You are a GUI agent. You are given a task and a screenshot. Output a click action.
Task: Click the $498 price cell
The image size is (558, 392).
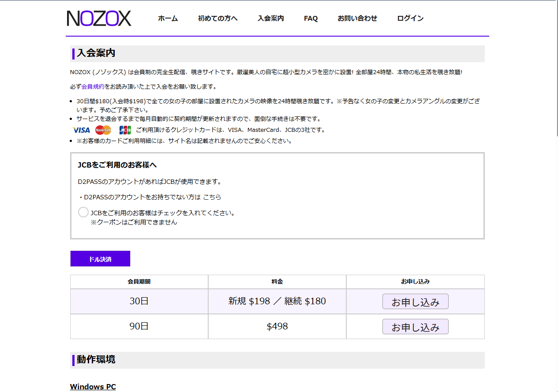click(x=277, y=327)
